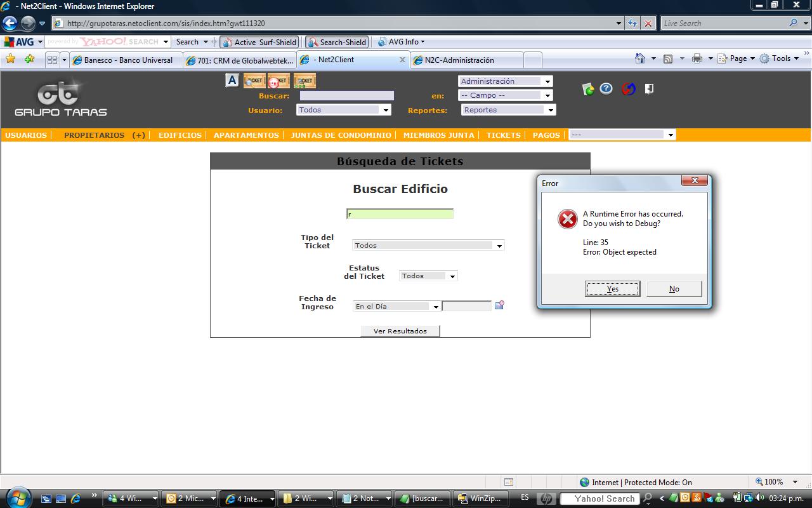
Task: Click the Ver Resultados button
Action: (400, 331)
